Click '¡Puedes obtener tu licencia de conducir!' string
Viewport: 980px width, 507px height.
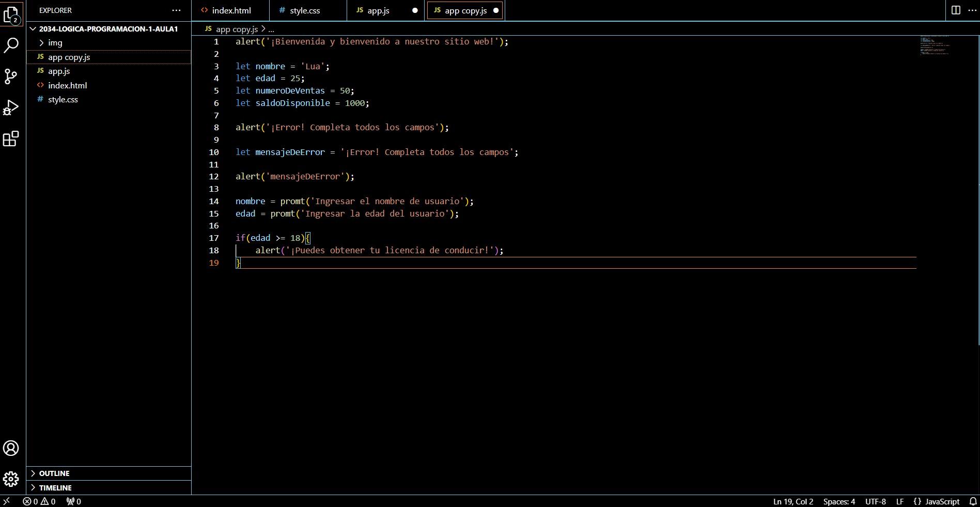tap(390, 250)
